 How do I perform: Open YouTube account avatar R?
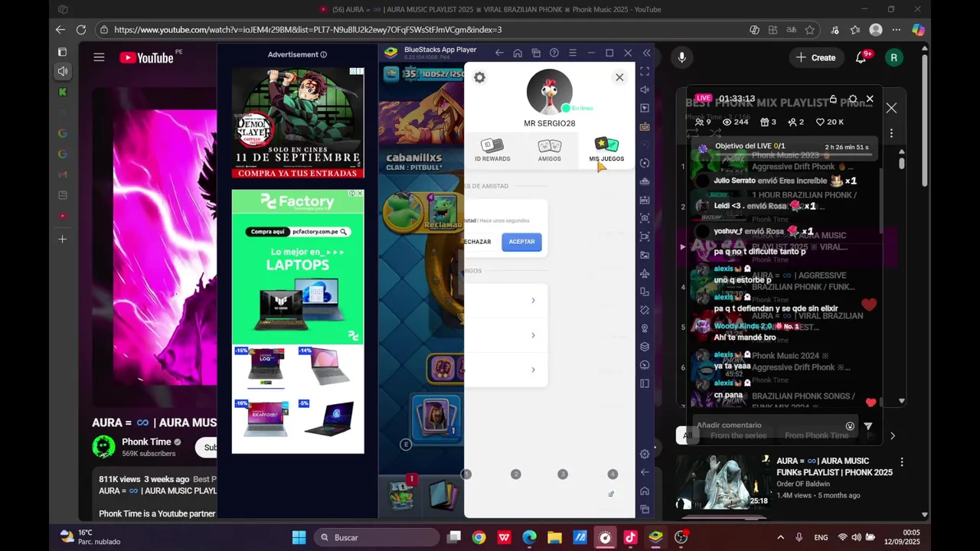point(893,57)
